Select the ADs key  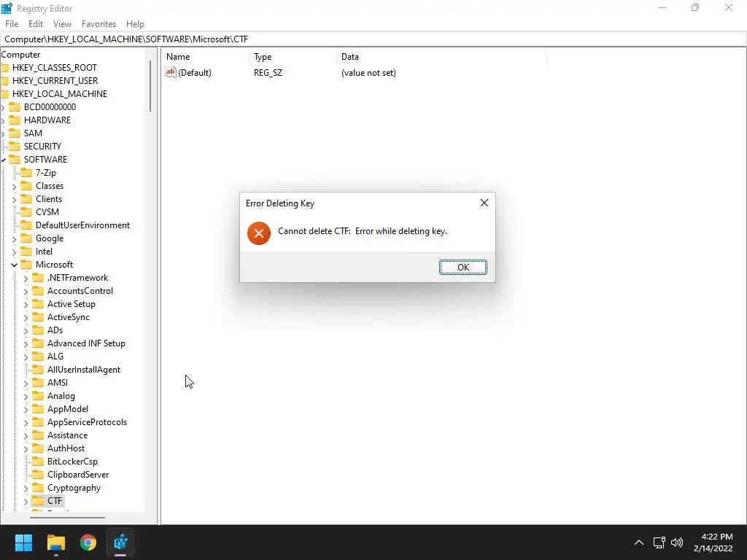[55, 330]
